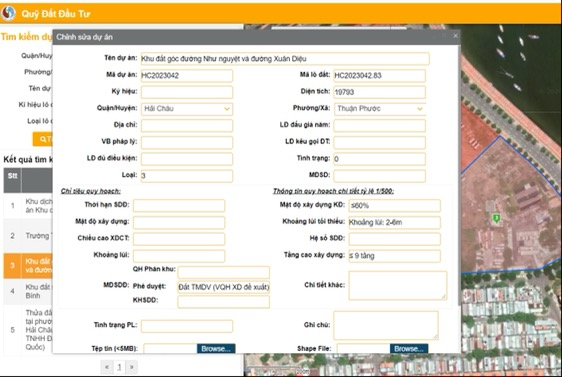Viewport: 562px width, 377px height.
Task: Click the Khoảng lùi tối thiểu field
Action: point(394,222)
